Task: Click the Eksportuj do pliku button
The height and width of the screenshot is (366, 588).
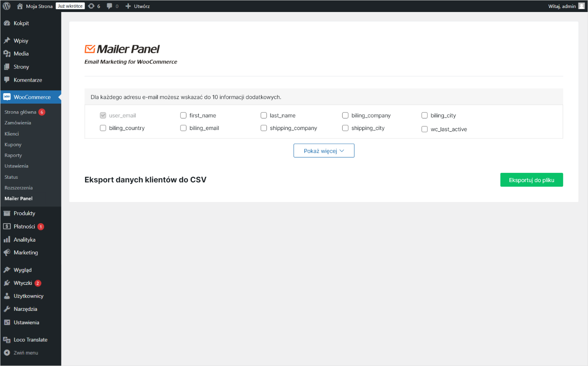Action: [532, 180]
